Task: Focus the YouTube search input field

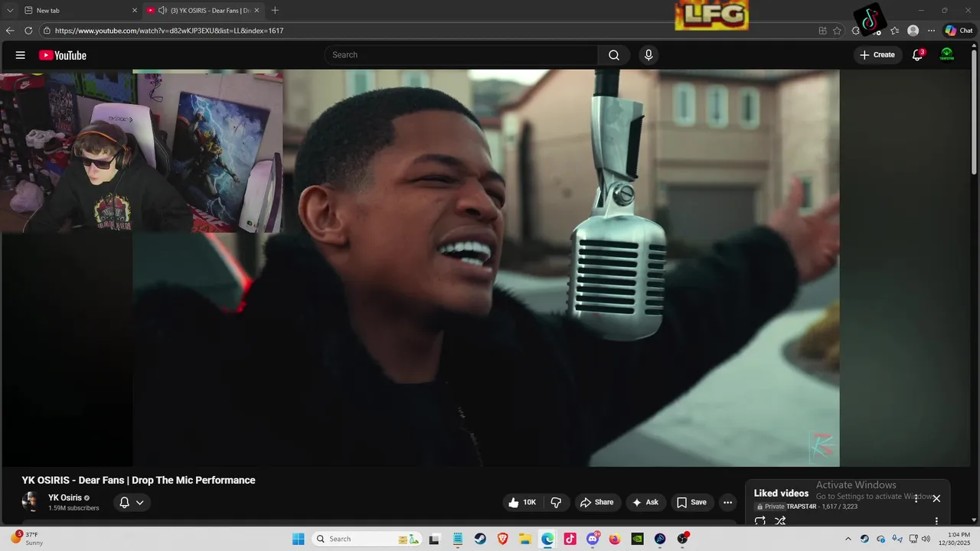Action: pos(462,55)
